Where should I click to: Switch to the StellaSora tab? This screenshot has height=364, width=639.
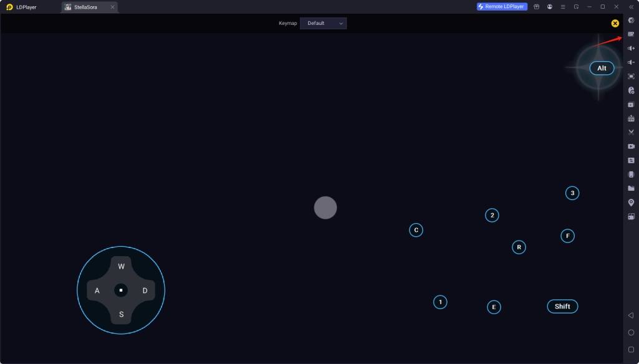[84, 7]
